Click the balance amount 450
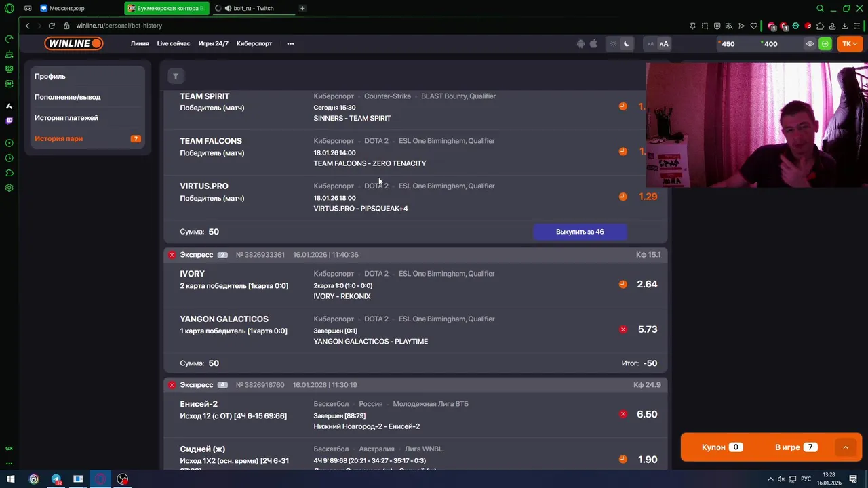Screen dimensions: 868x488 (x=728, y=44)
